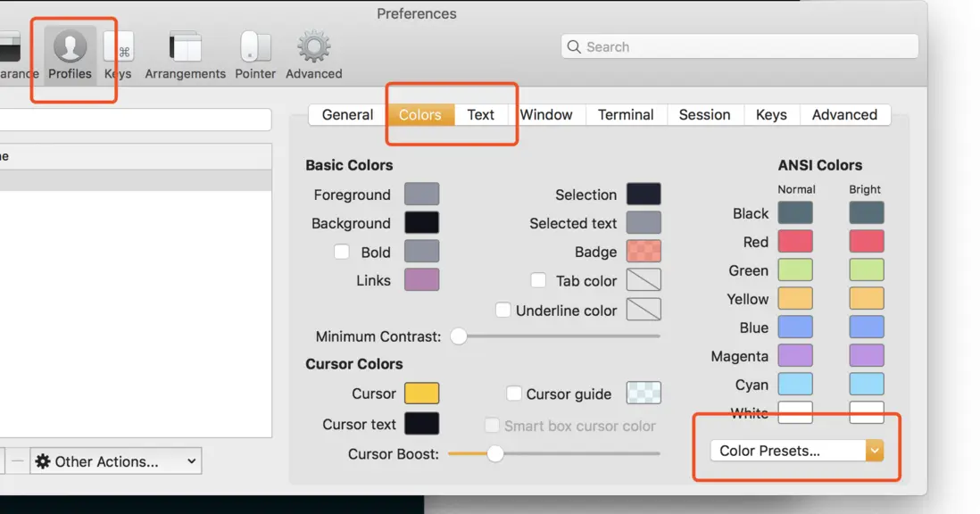The width and height of the screenshot is (980, 514).
Task: Enable the Underline color checkbox
Action: tap(503, 311)
